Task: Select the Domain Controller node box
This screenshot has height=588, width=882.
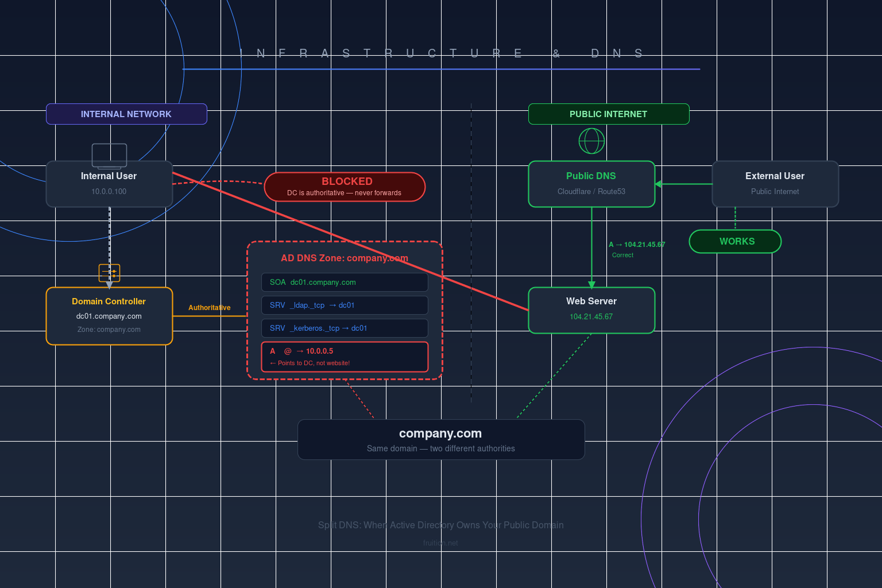Action: coord(109,316)
